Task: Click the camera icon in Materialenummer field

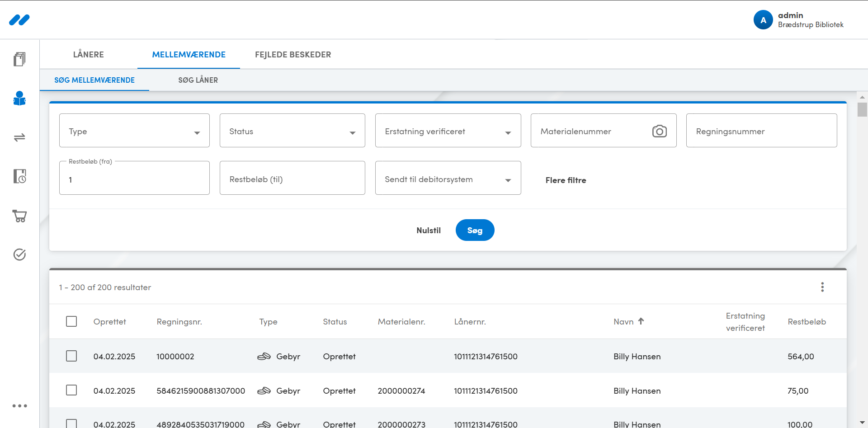Action: pos(659,131)
